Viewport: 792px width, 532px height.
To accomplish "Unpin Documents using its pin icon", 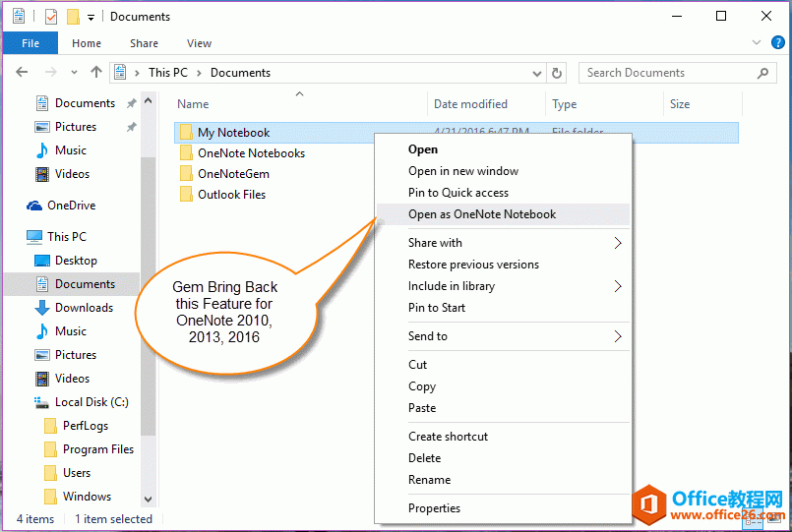I will click(131, 103).
